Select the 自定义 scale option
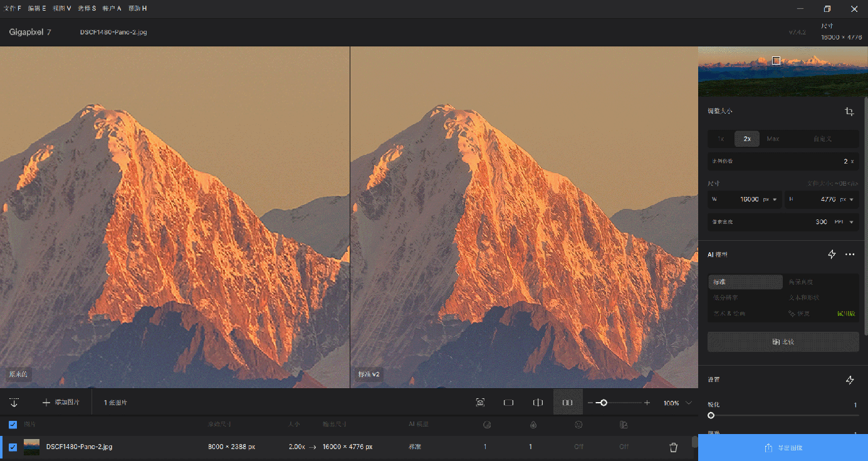The height and width of the screenshot is (461, 868). (x=823, y=139)
